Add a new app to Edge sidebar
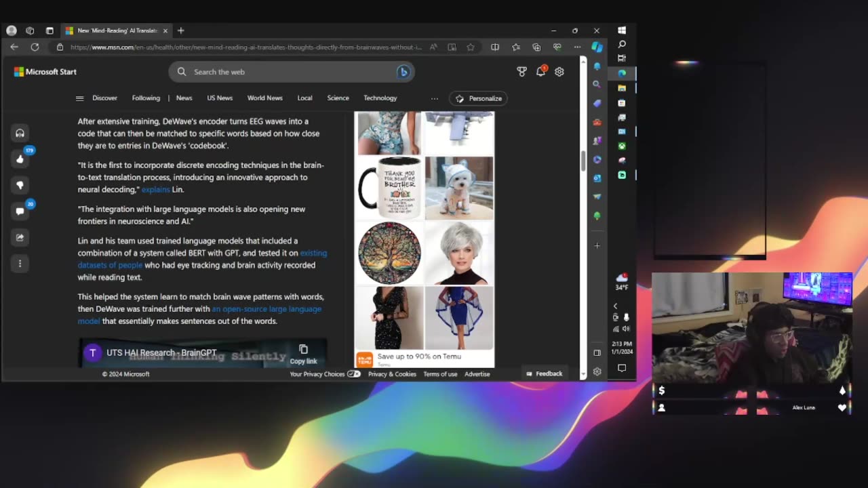The height and width of the screenshot is (488, 868). [597, 245]
